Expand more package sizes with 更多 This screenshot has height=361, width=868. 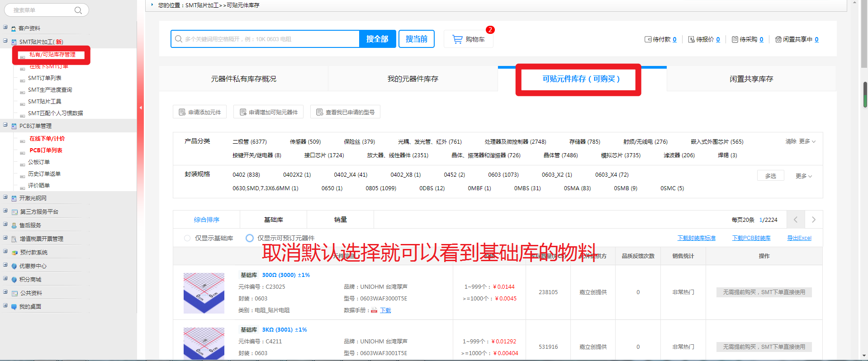point(803,176)
